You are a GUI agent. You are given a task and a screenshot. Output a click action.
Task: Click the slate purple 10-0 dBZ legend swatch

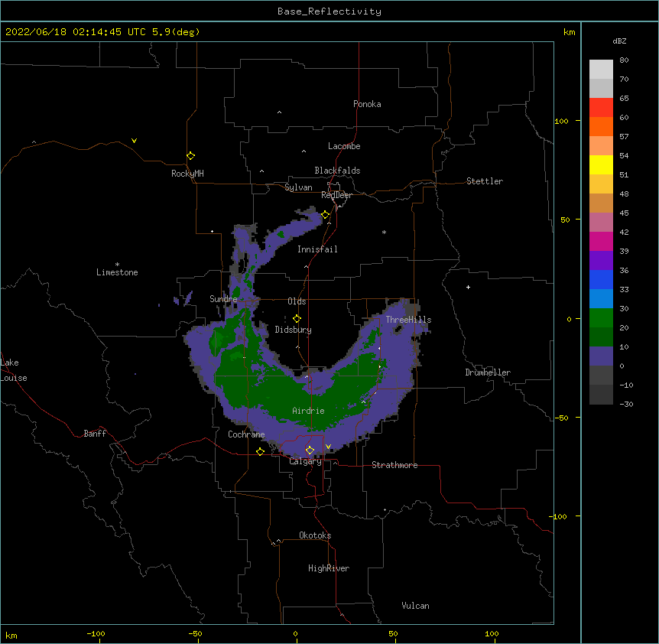pyautogui.click(x=601, y=356)
